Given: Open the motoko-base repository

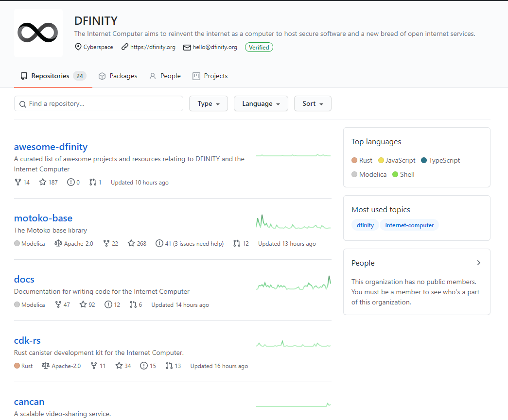Looking at the screenshot, I should click(x=43, y=218).
